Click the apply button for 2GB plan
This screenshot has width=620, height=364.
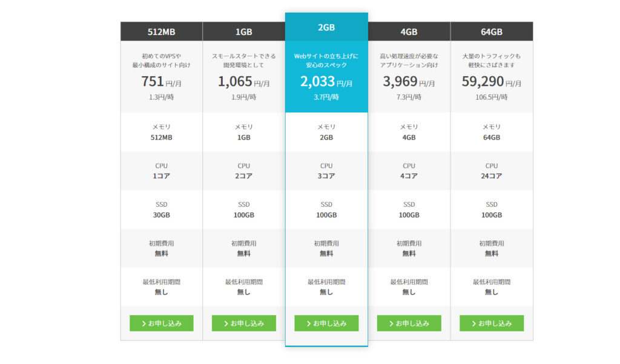tap(326, 323)
